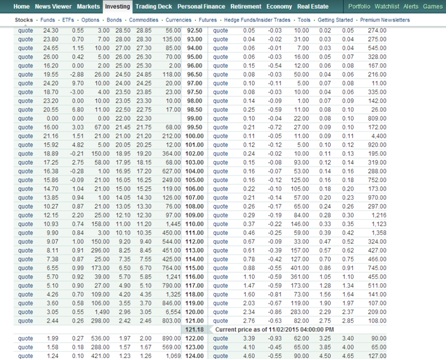The height and width of the screenshot is (360, 448).
Task: Select the Investing tab
Action: (x=117, y=6)
